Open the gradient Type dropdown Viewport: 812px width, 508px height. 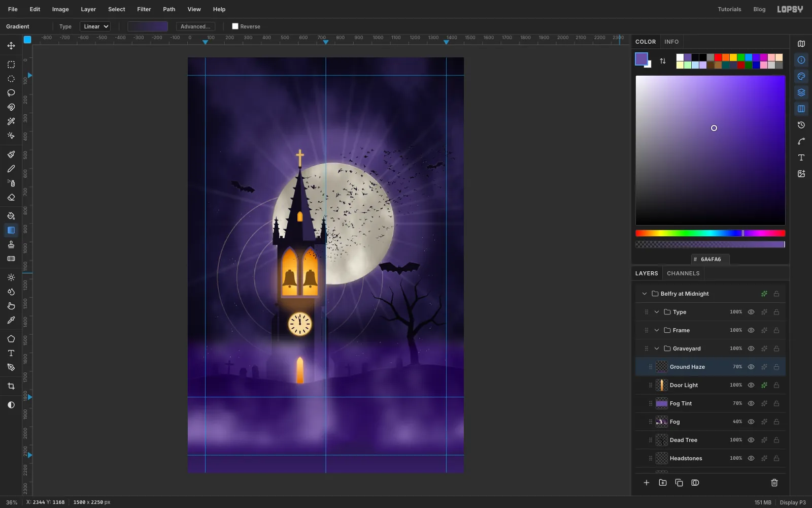tap(95, 26)
